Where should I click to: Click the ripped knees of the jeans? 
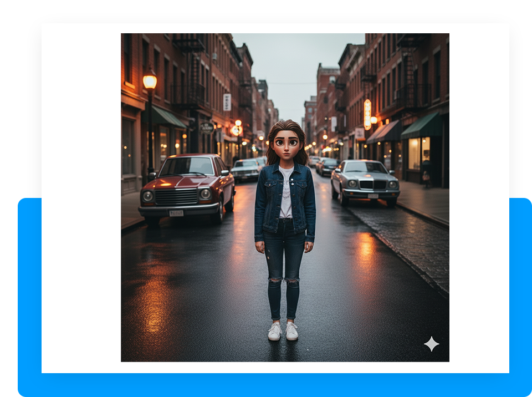284,280
